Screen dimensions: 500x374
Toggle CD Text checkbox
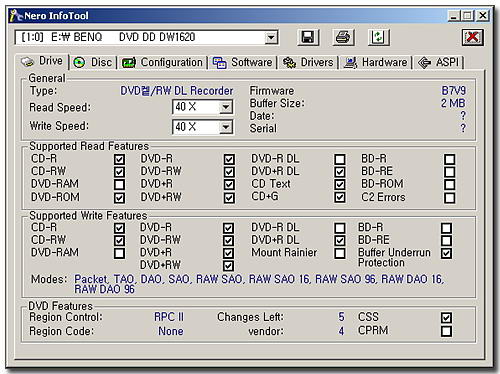[340, 185]
